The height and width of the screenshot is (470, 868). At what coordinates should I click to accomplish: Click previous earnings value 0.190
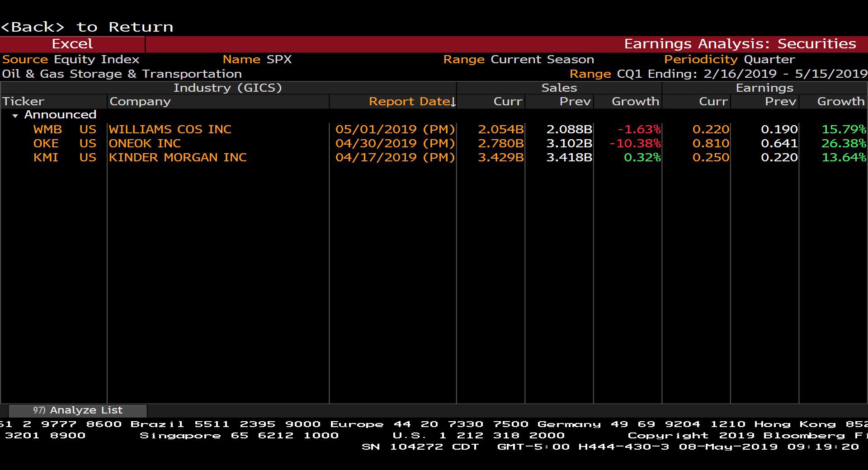point(779,129)
